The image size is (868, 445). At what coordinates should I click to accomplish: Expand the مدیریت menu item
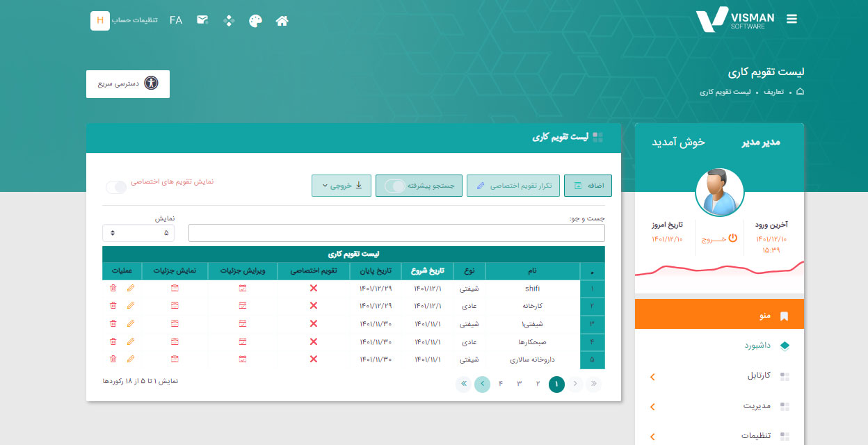tap(719, 406)
